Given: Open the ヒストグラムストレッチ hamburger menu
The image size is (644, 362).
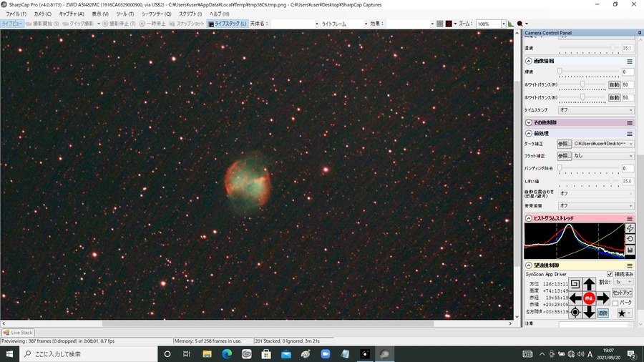Looking at the screenshot, I should point(630,219).
